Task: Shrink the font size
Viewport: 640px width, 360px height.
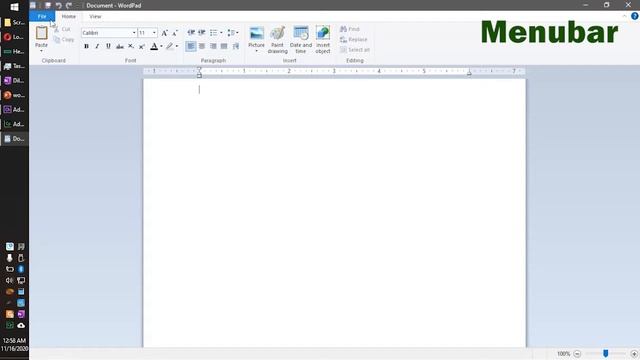Action: (x=175, y=33)
